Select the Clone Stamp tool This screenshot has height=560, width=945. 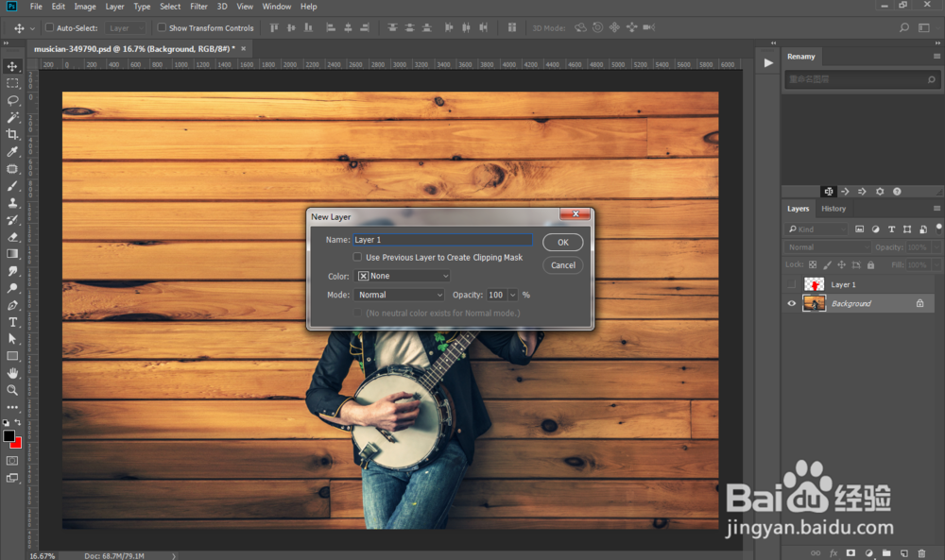pos(12,203)
